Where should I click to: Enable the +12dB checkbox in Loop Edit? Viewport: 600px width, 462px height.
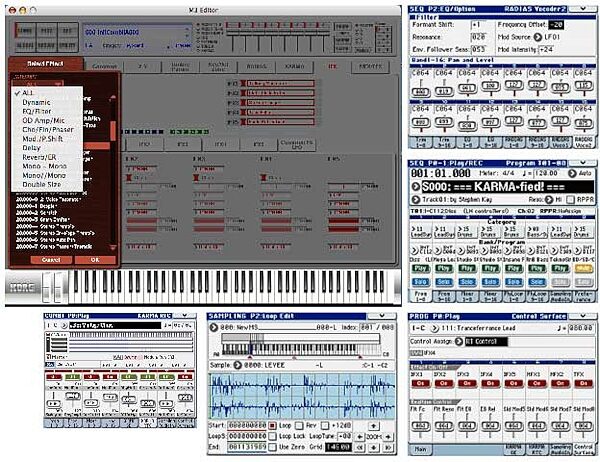(324, 425)
